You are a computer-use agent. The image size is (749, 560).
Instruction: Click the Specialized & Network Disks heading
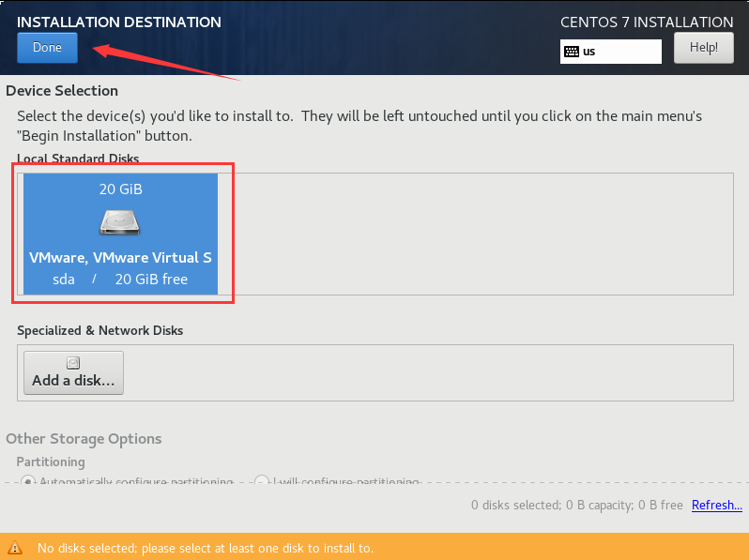99,330
